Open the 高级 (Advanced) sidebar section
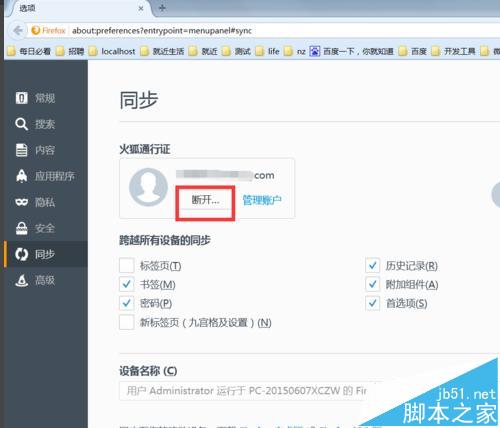 [46, 280]
